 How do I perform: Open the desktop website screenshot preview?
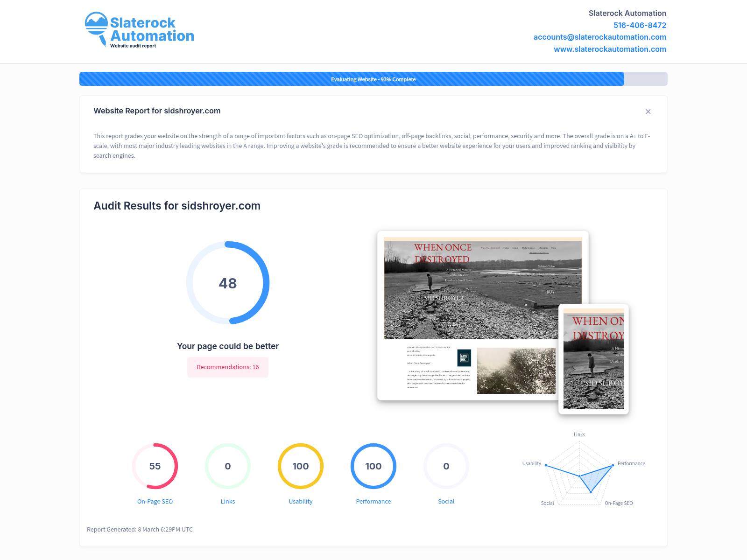[x=483, y=315]
